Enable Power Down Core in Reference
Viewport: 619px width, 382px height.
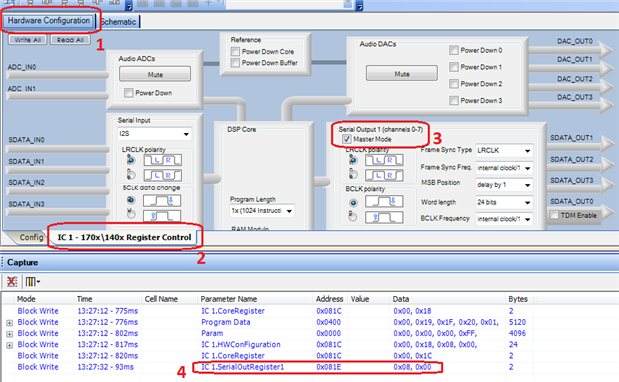235,52
